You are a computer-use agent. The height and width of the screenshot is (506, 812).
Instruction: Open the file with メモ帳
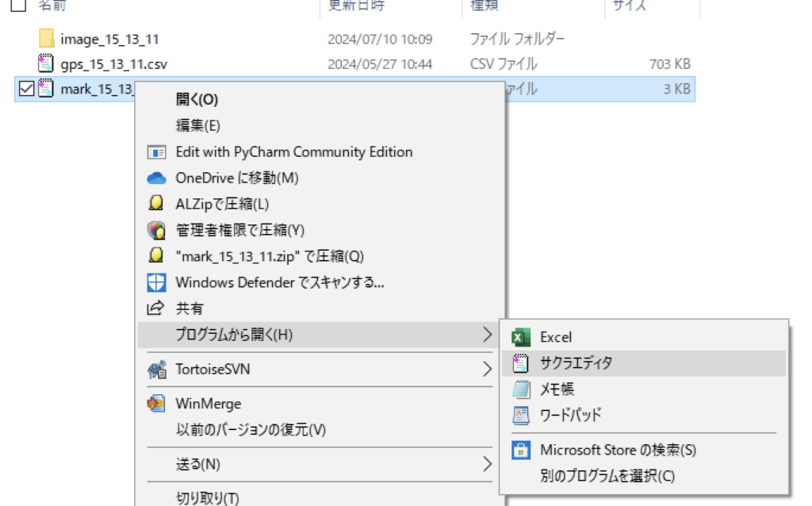(557, 389)
